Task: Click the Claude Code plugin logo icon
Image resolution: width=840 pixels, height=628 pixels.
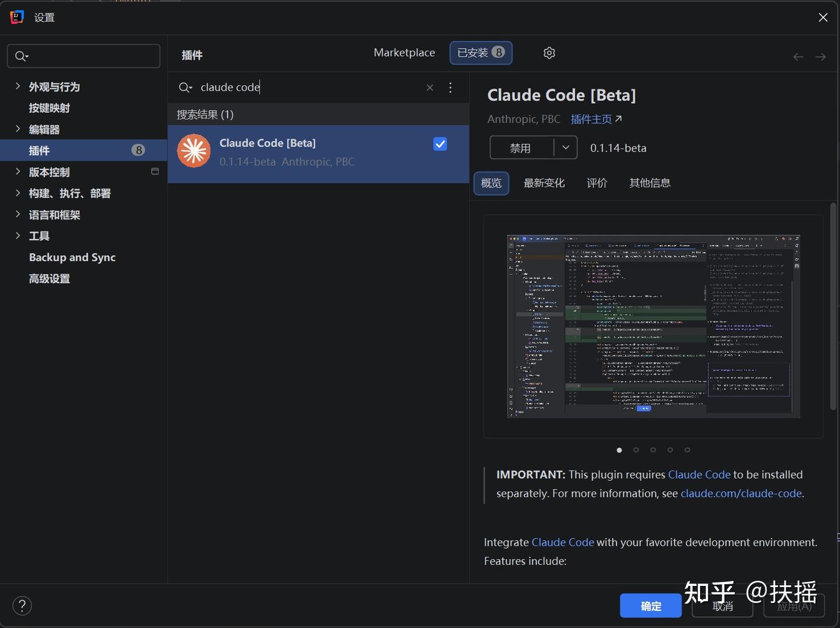Action: point(194,151)
